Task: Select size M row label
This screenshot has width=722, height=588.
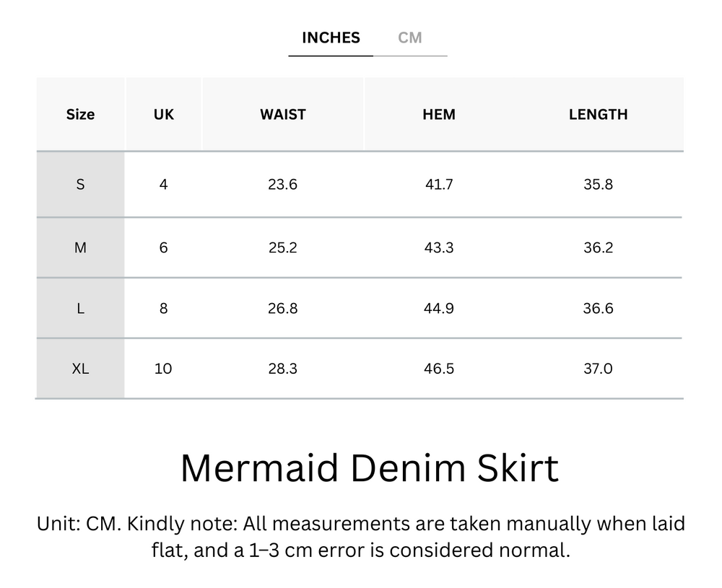Action: (x=80, y=247)
